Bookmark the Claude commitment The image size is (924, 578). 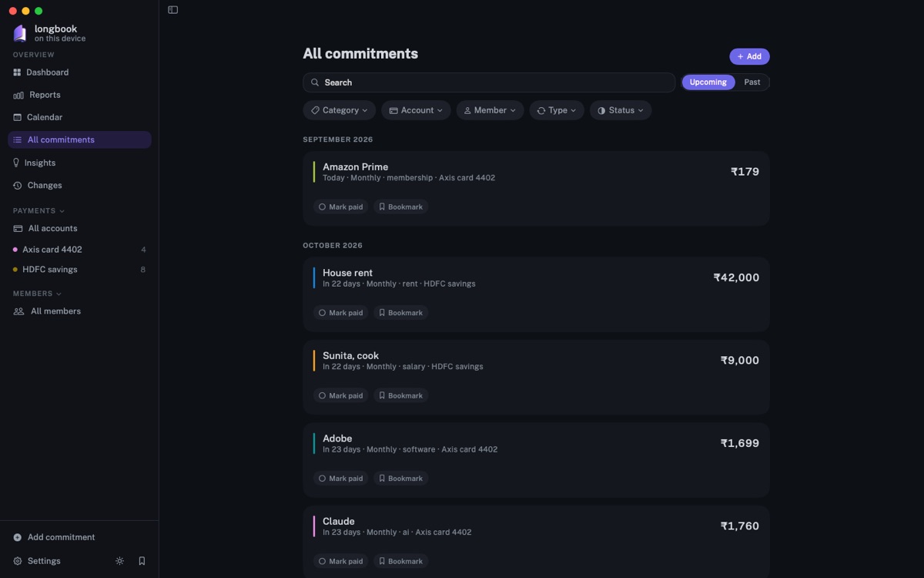click(400, 561)
